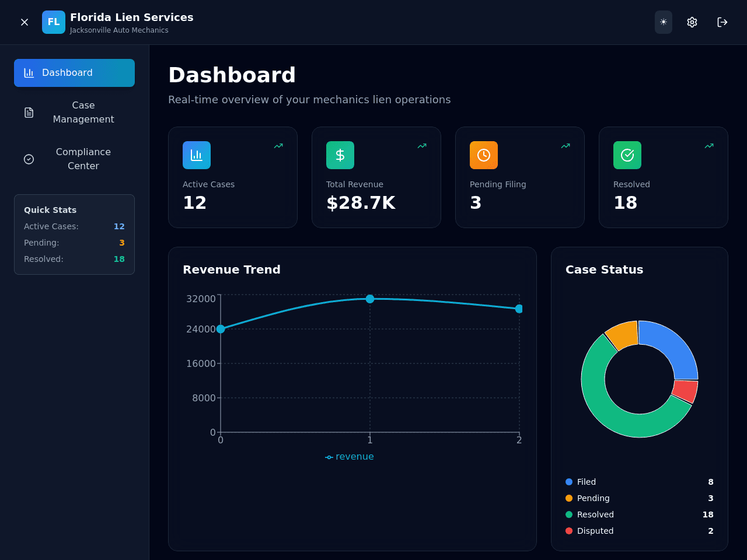Log out using the exit icon
This screenshot has width=747, height=560.
click(722, 22)
